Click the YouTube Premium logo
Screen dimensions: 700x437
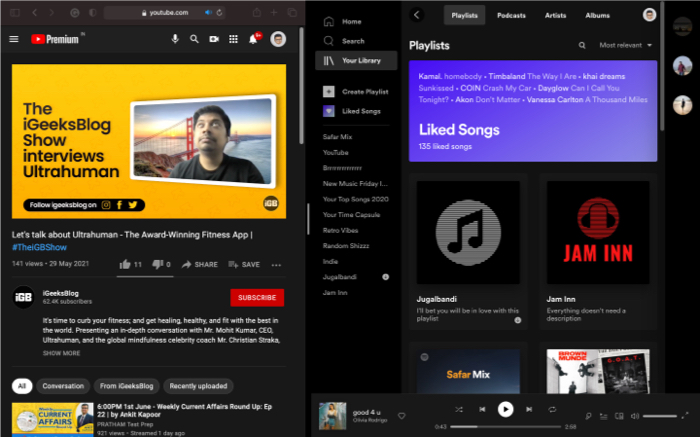point(55,39)
